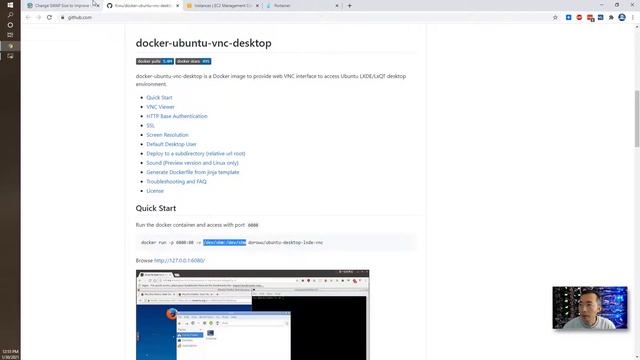Viewport: 640px width, 360px height.
Task: Open the License contents link
Action: (x=155, y=191)
